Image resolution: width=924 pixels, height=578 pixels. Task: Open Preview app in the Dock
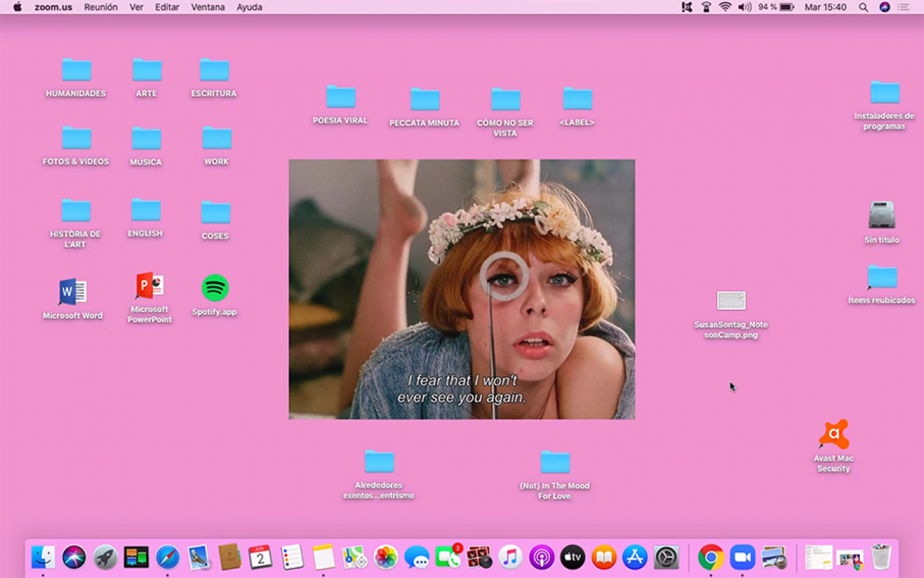point(773,557)
